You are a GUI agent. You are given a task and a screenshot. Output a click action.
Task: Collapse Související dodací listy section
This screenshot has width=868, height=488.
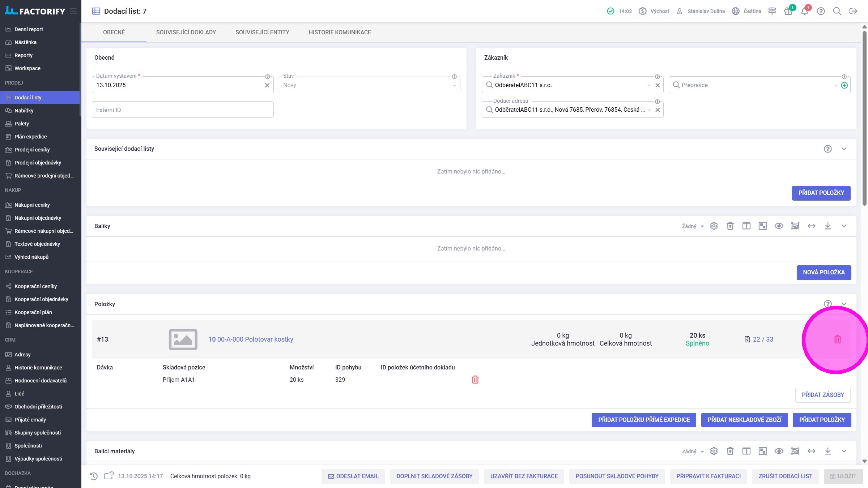(844, 149)
